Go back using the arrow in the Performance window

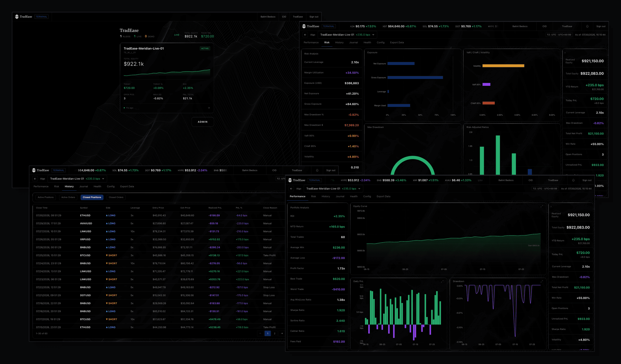291,189
